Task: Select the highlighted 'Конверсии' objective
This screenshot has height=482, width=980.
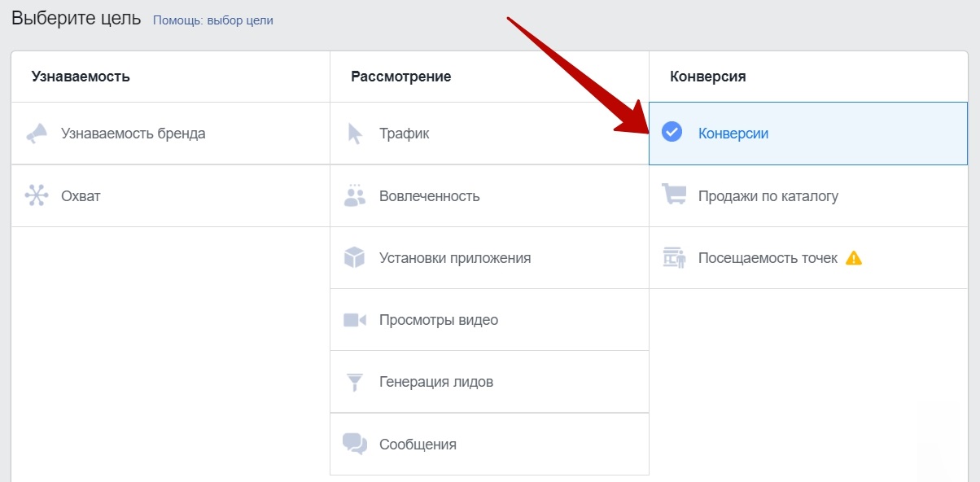Action: [808, 134]
